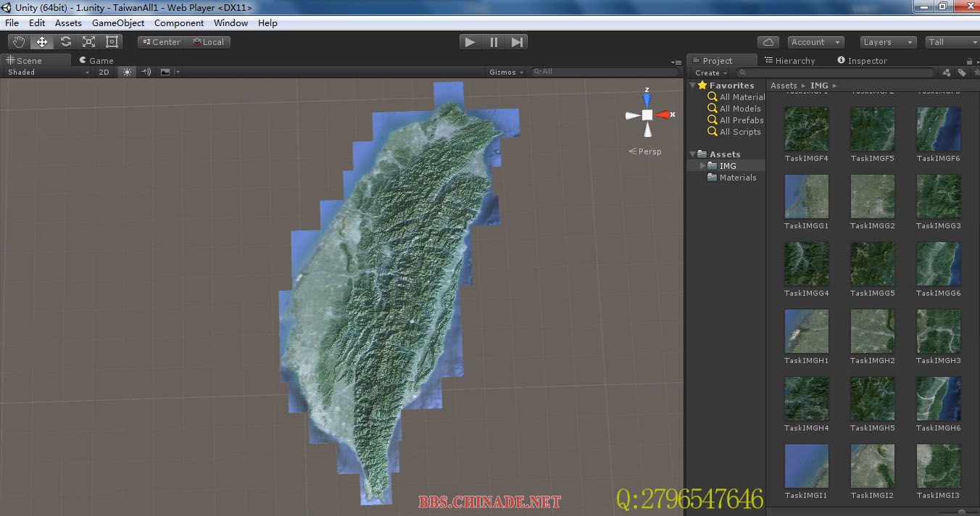
Task: Toggle pivot Center handle position
Action: 161,42
